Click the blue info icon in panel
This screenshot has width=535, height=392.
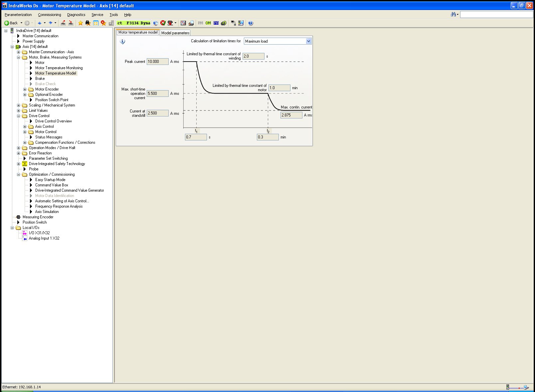point(122,42)
